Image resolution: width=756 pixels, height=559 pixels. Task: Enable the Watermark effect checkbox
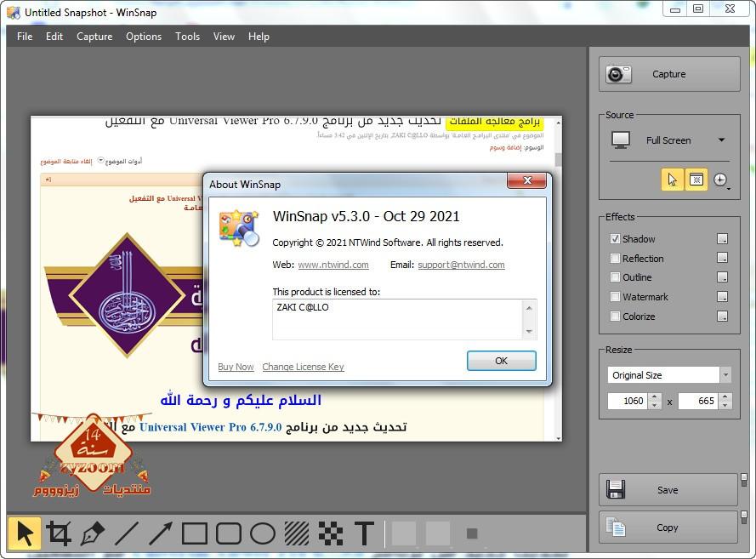615,297
